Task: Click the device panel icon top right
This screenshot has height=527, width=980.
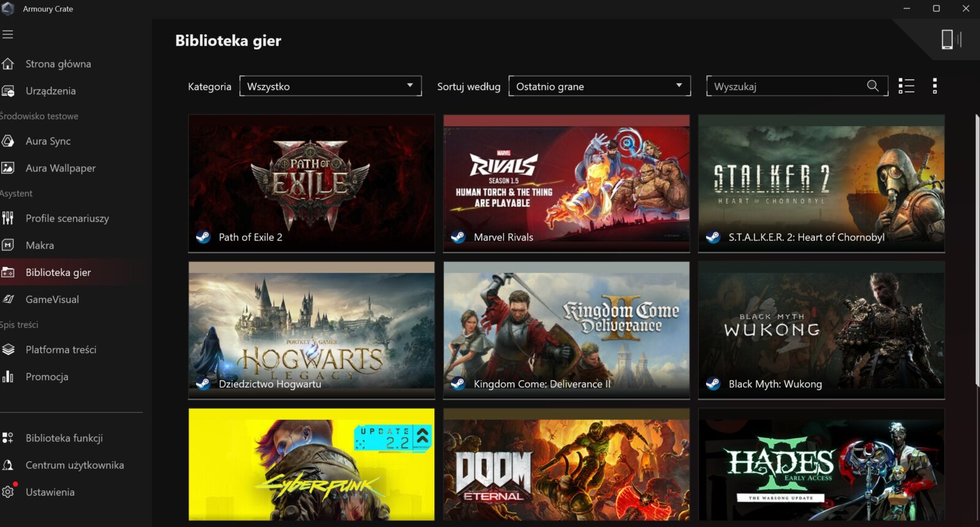Action: (951, 40)
